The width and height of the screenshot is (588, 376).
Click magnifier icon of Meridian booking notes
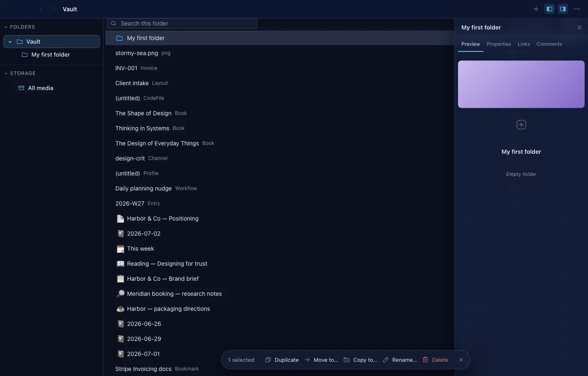pos(120,294)
